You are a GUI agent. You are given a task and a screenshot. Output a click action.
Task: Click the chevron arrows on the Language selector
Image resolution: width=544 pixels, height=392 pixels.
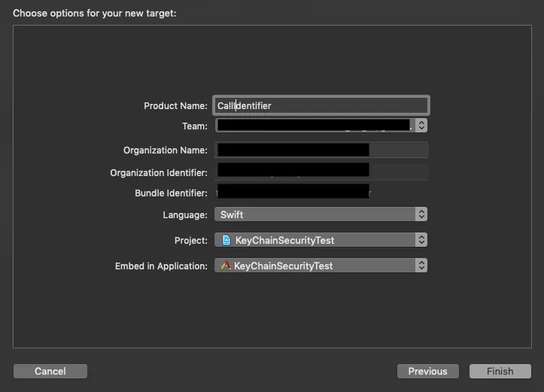[x=421, y=215]
